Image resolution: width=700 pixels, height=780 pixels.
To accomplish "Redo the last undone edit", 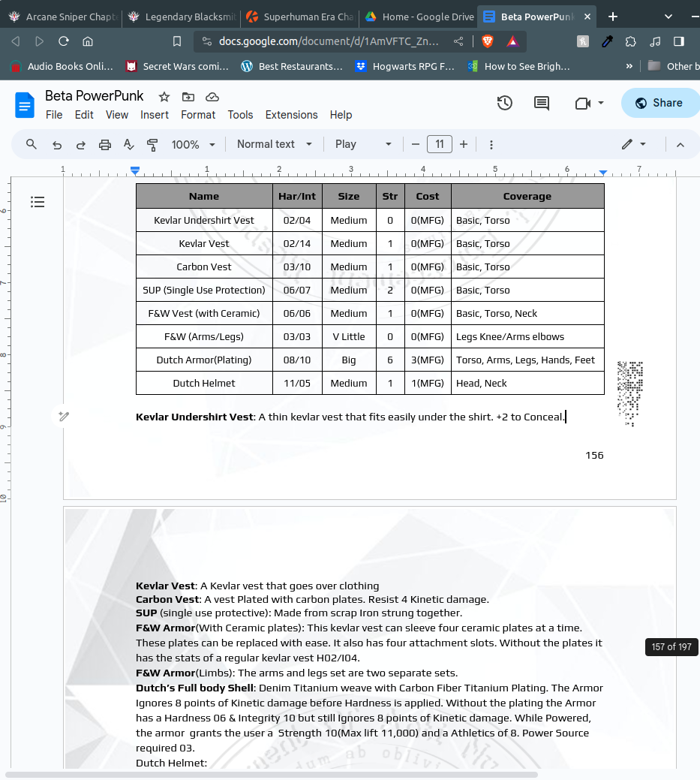I will pos(80,145).
